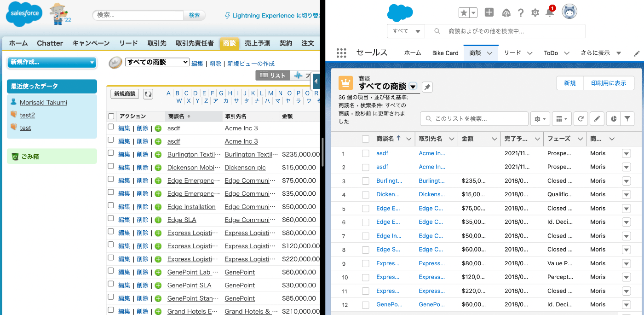Check row 7 Edge In... checkbox in Lightning list
The height and width of the screenshot is (315, 644).
pos(366,236)
